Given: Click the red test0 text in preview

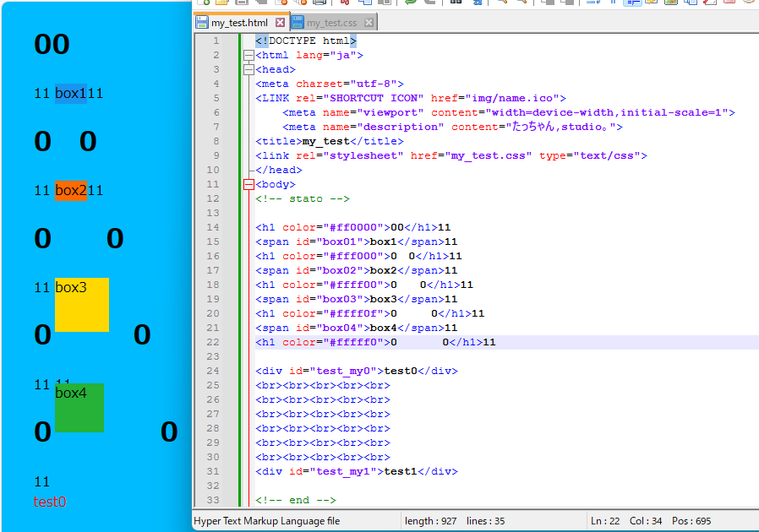Looking at the screenshot, I should tap(50, 502).
